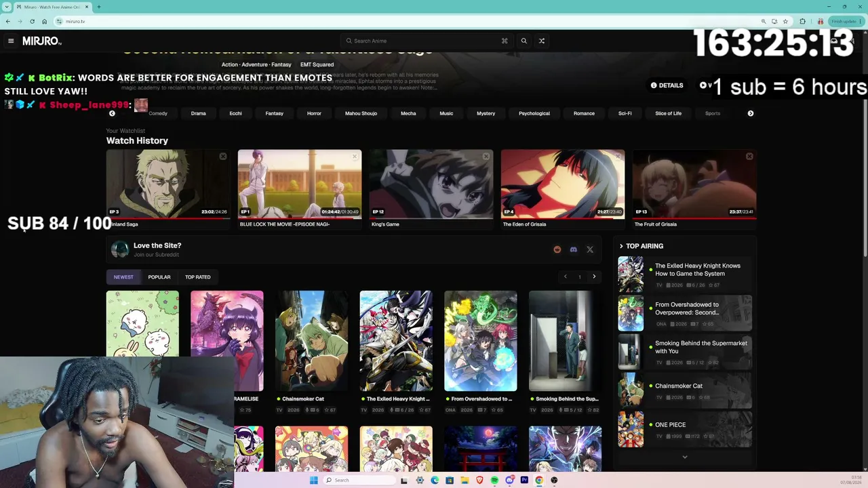
Task: Select the Romance genre
Action: pos(584,113)
